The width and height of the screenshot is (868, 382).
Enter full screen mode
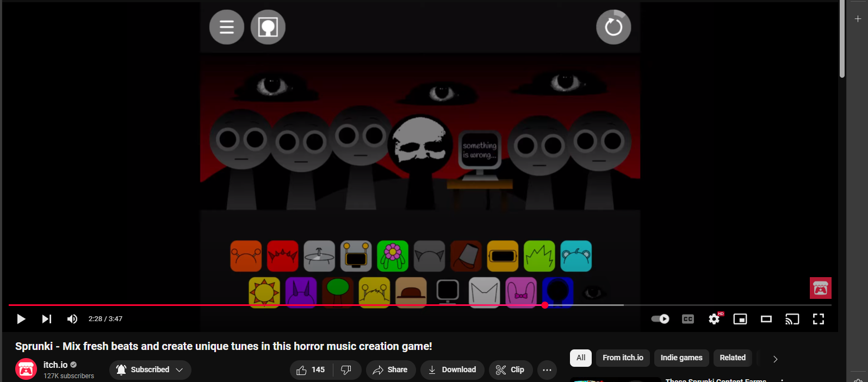[x=819, y=319]
